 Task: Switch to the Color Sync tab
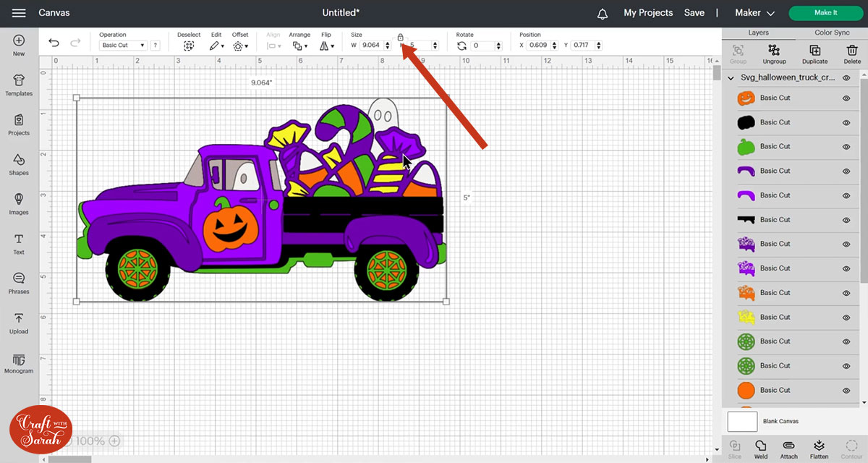832,33
